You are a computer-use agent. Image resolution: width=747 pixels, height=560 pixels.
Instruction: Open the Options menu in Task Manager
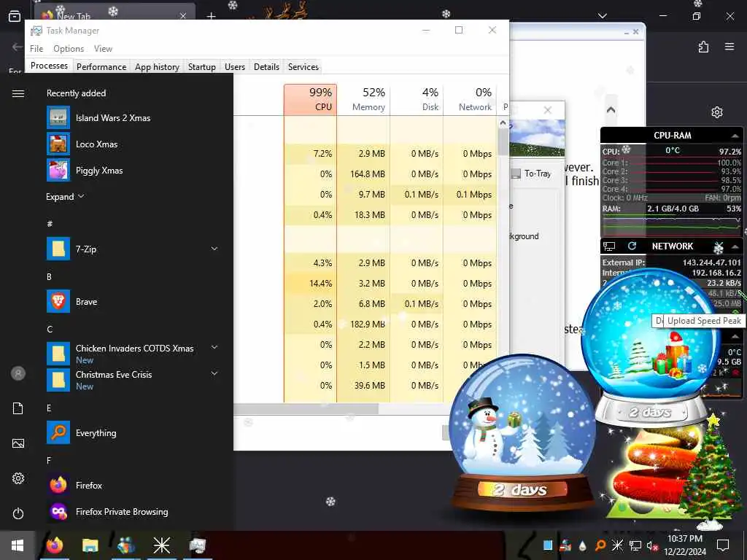tap(69, 49)
